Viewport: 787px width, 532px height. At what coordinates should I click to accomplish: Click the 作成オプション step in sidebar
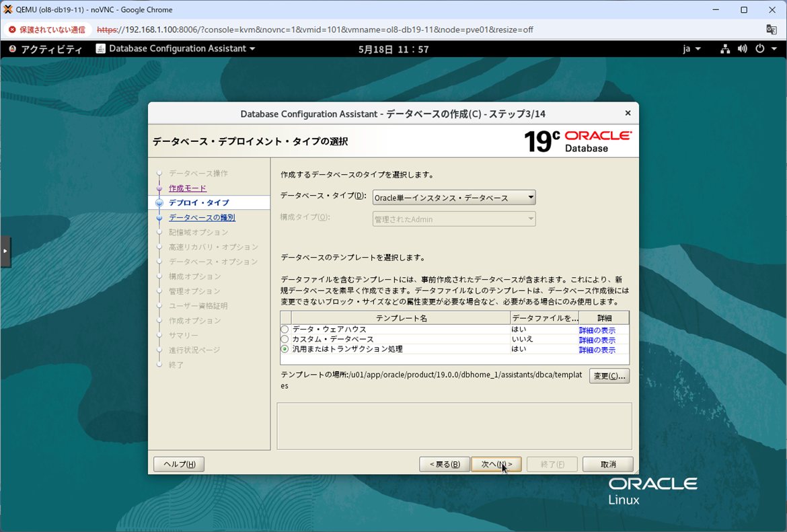(x=195, y=320)
